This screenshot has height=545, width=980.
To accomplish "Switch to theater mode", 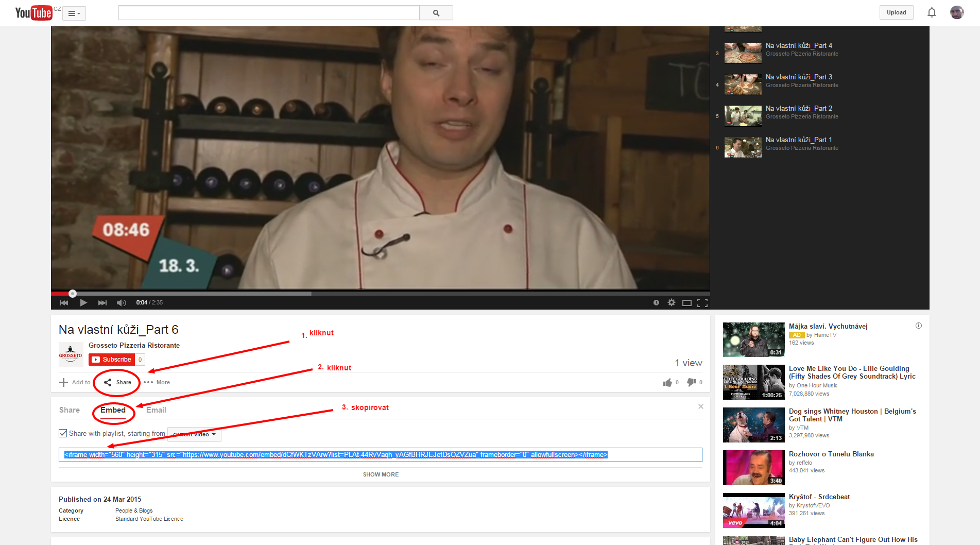I will (x=687, y=303).
